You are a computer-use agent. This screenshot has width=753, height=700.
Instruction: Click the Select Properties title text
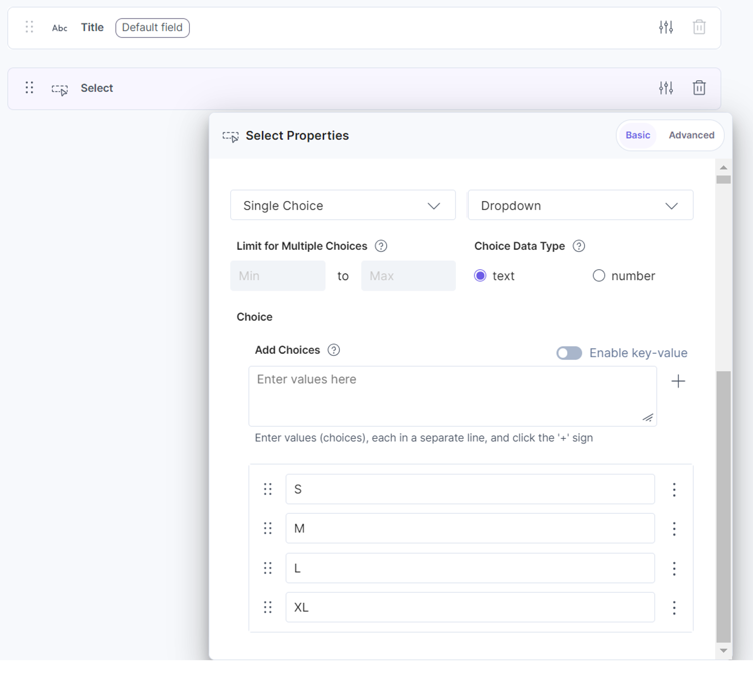(x=297, y=135)
